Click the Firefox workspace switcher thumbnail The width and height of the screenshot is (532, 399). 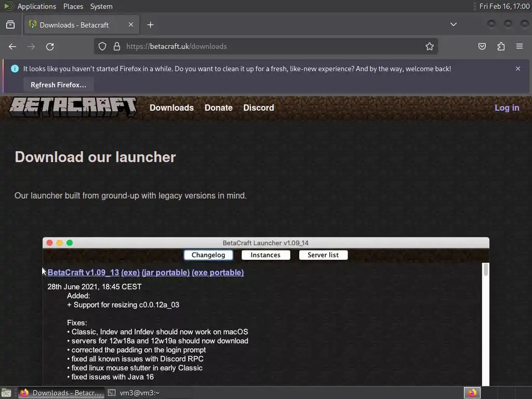pos(472,393)
